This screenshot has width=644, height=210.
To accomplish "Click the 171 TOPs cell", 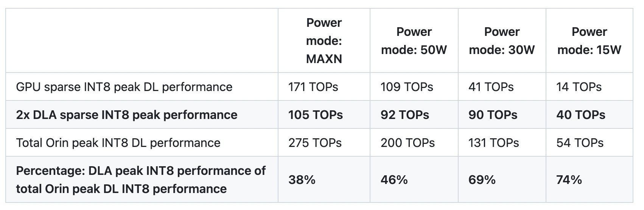I will pyautogui.click(x=313, y=87).
